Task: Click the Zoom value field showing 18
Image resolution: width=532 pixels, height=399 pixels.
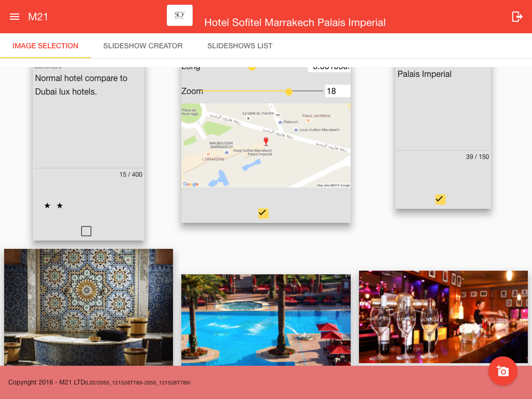Action: tap(337, 91)
